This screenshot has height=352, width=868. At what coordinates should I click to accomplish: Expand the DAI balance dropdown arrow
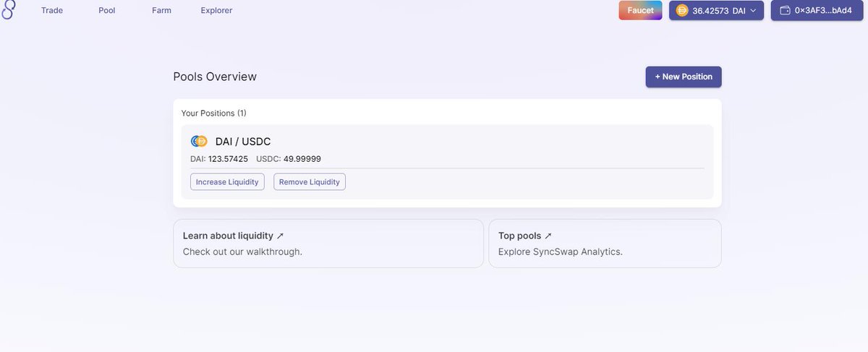pos(753,11)
